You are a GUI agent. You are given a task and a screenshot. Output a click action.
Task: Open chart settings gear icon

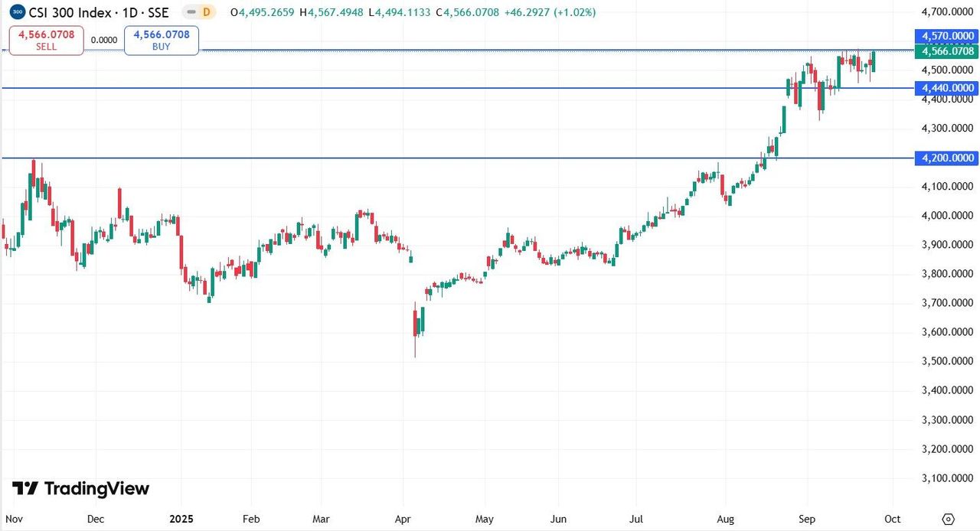click(x=948, y=519)
